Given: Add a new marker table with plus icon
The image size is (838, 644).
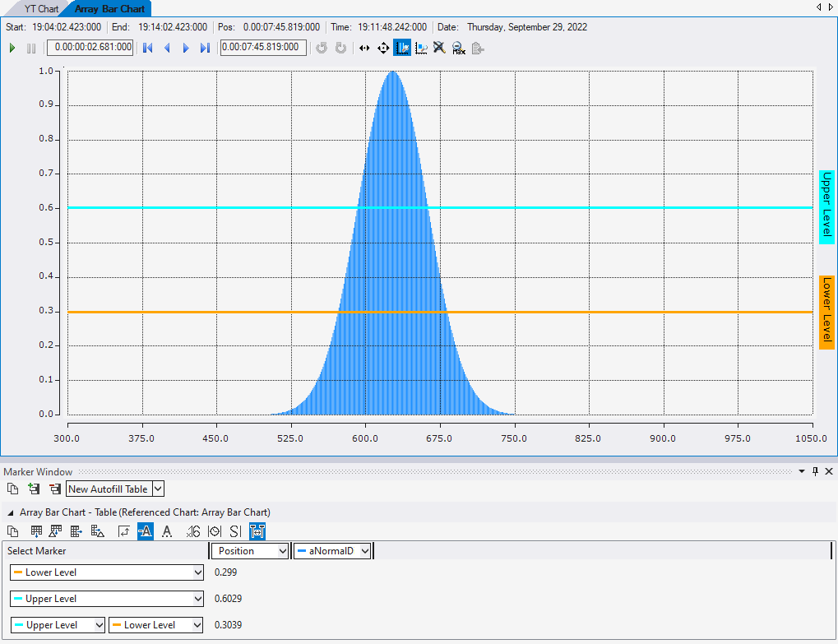Looking at the screenshot, I should (x=34, y=489).
